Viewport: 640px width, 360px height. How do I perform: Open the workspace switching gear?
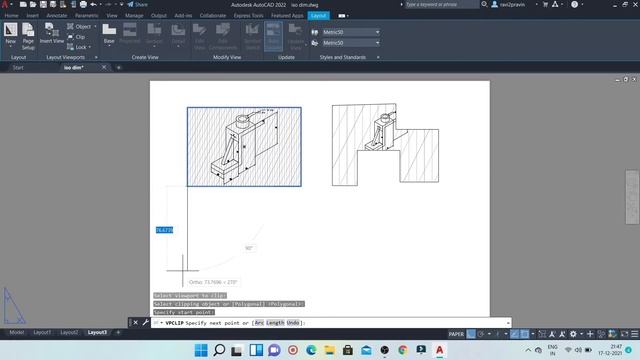click(573, 334)
